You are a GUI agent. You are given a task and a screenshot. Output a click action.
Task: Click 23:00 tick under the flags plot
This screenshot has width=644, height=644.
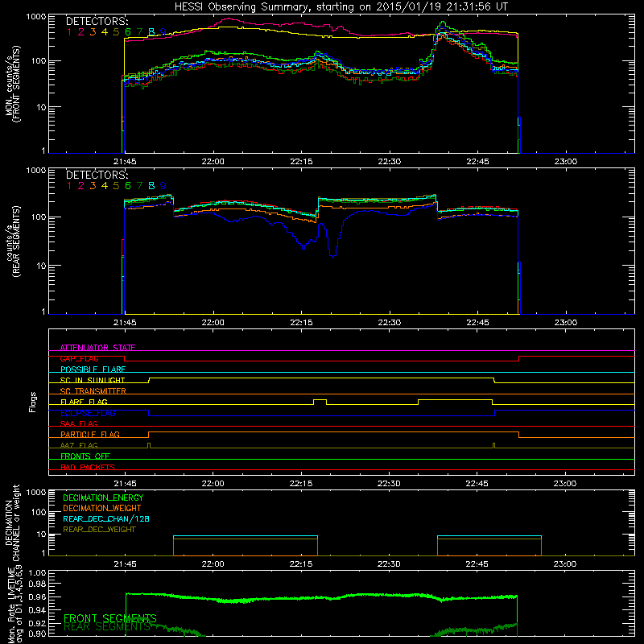point(565,484)
